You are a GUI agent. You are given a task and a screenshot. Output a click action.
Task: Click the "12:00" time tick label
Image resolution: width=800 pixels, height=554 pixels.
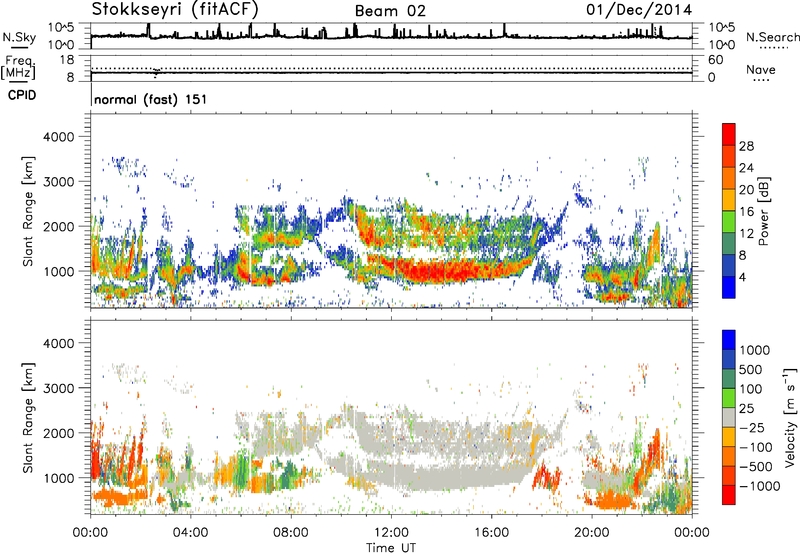391,533
